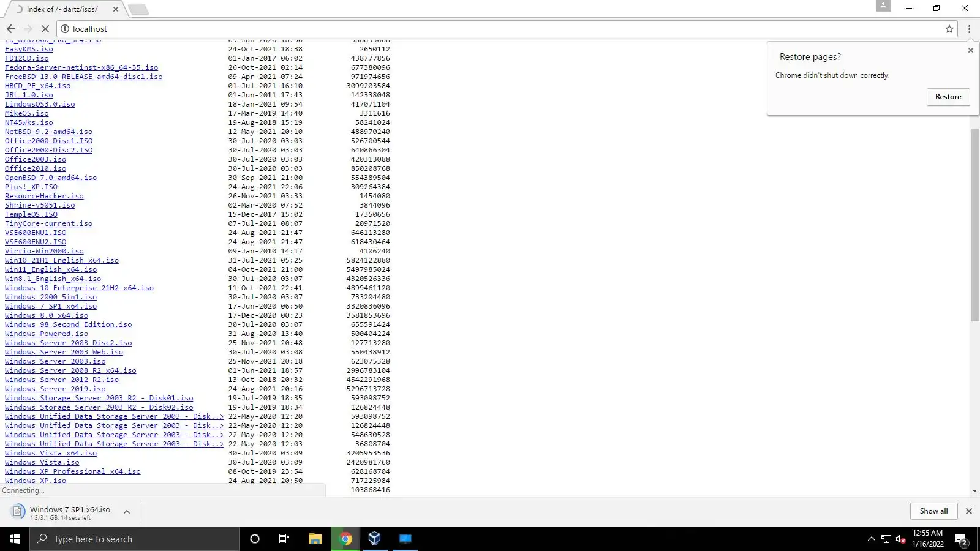Download Windows 10 Enterprise 21H2 x64.iso

[80, 288]
